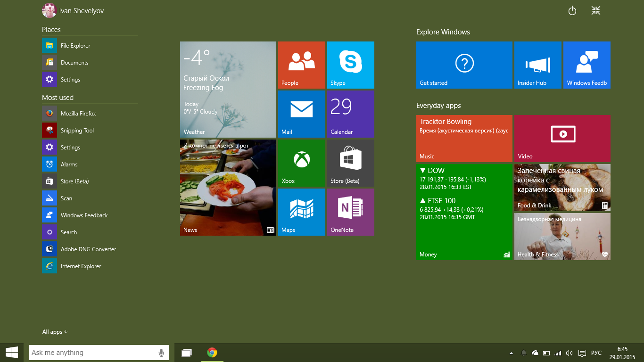
Task: Open Store (Beta) in Most used list
Action: click(x=90, y=181)
